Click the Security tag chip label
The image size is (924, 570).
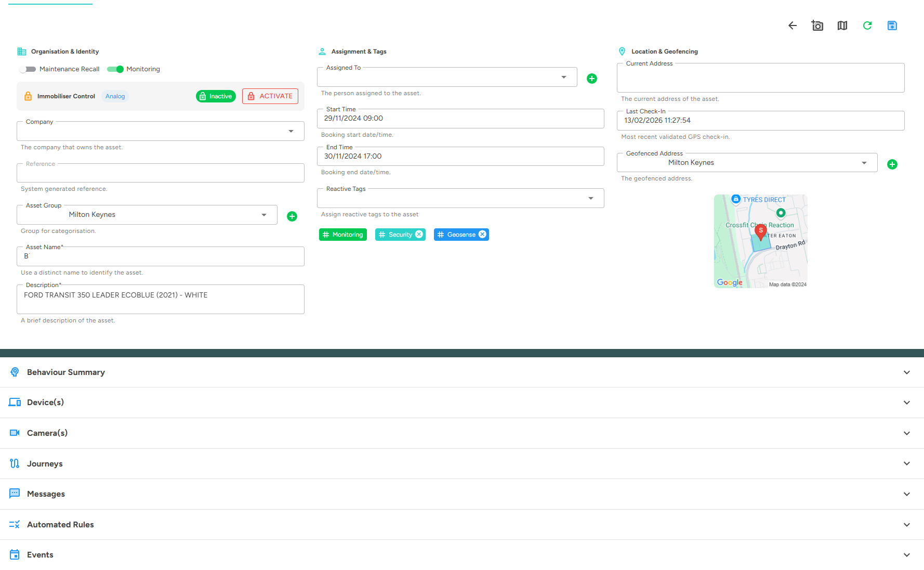point(400,235)
